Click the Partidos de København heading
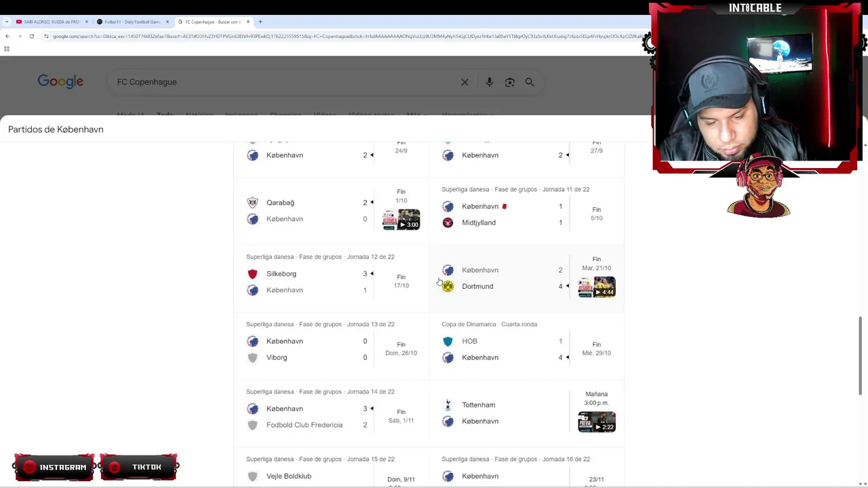 (56, 129)
